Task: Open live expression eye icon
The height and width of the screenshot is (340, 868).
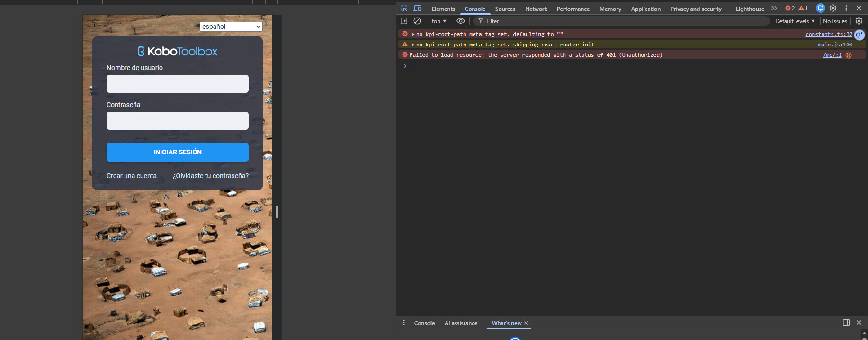Action: (x=460, y=21)
